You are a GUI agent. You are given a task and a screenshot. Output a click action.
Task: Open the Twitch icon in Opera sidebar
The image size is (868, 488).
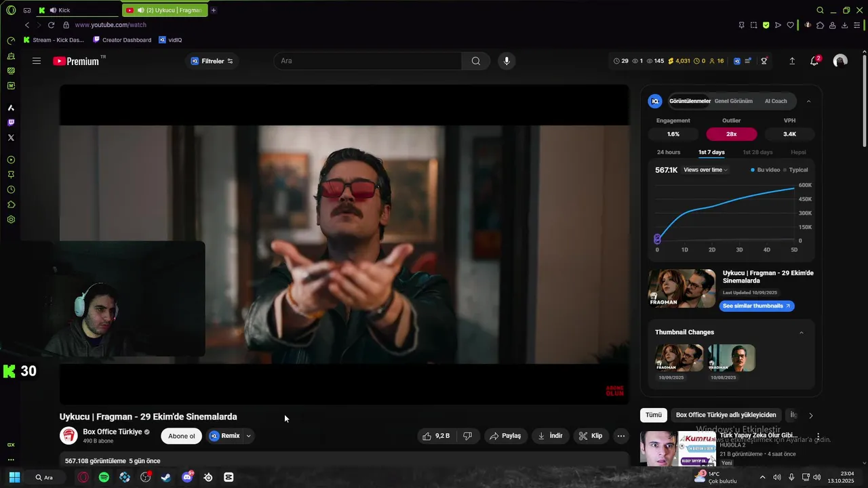point(11,123)
